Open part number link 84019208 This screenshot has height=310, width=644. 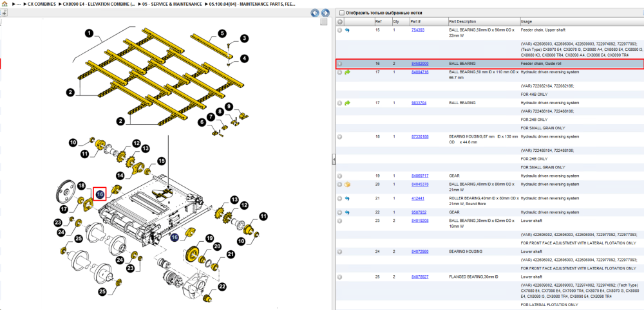click(420, 221)
